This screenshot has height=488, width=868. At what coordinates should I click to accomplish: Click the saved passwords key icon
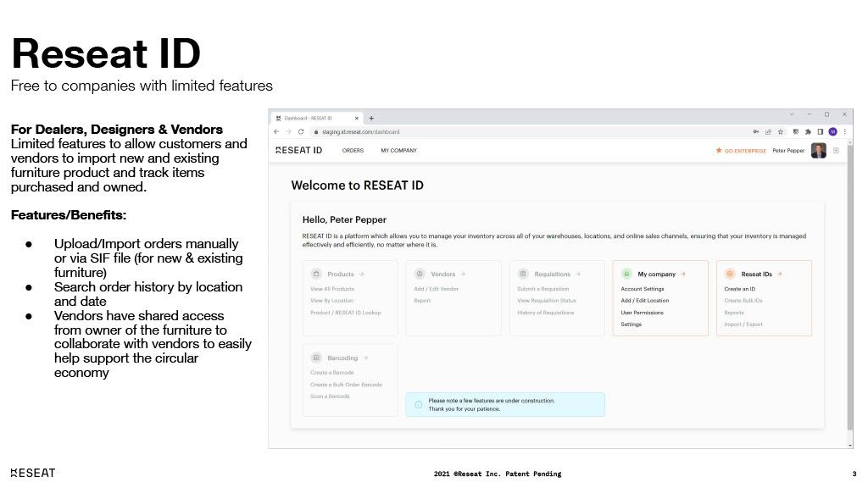click(755, 131)
